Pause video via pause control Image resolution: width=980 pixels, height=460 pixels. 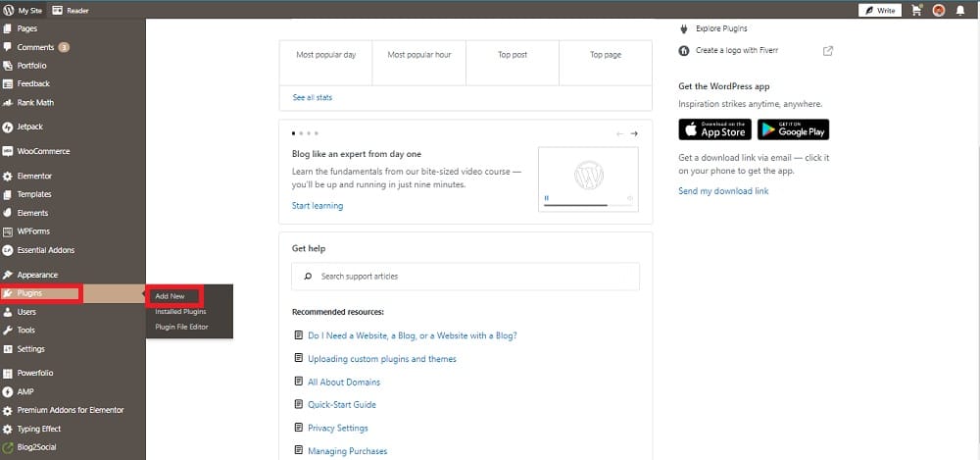(547, 198)
